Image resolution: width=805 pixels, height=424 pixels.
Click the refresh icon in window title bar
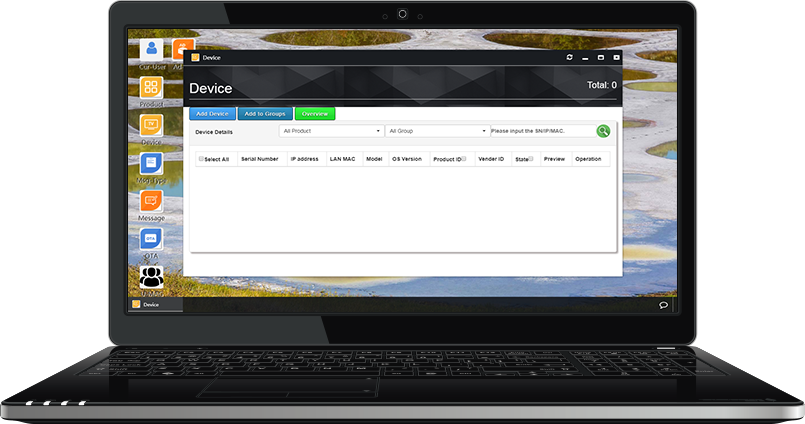[570, 58]
